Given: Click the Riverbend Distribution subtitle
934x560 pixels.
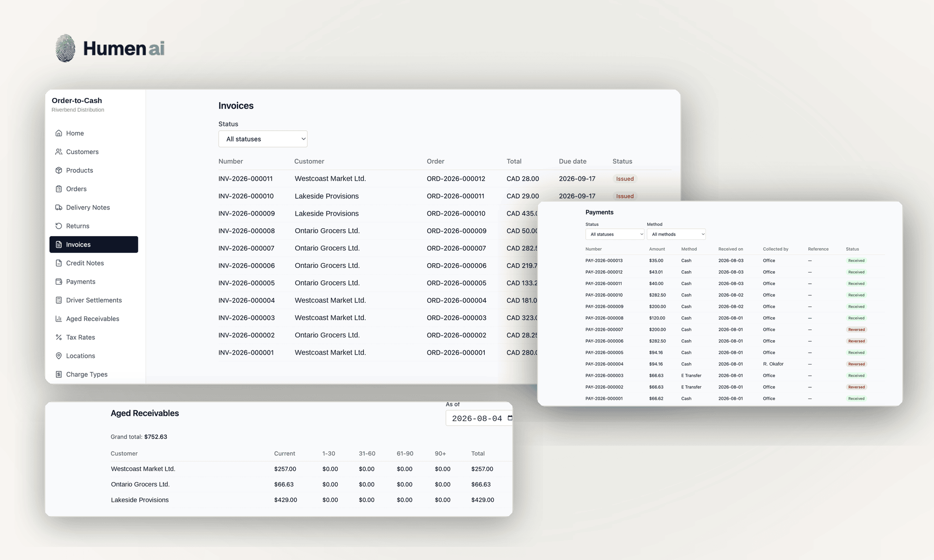Looking at the screenshot, I should [78, 110].
